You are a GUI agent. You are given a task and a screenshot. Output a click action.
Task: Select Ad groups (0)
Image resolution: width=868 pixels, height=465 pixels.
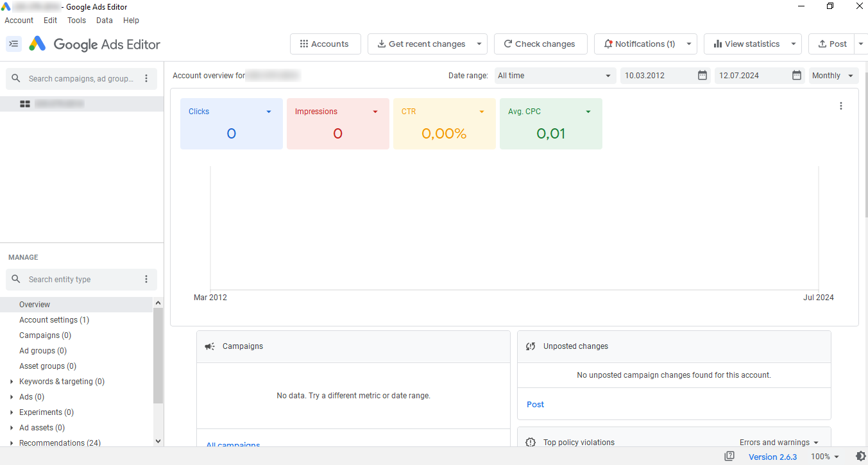point(76,351)
